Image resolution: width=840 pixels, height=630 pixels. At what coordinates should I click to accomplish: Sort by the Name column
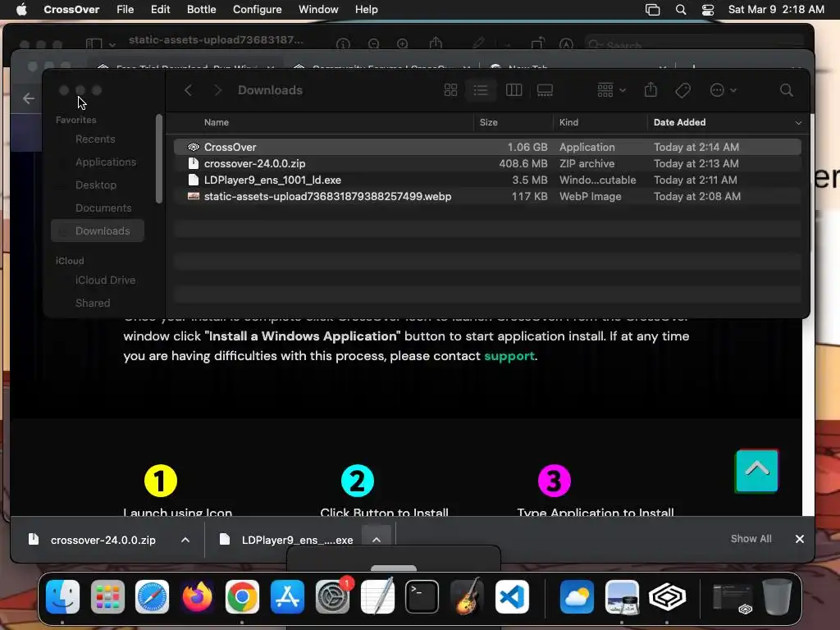[x=217, y=122]
